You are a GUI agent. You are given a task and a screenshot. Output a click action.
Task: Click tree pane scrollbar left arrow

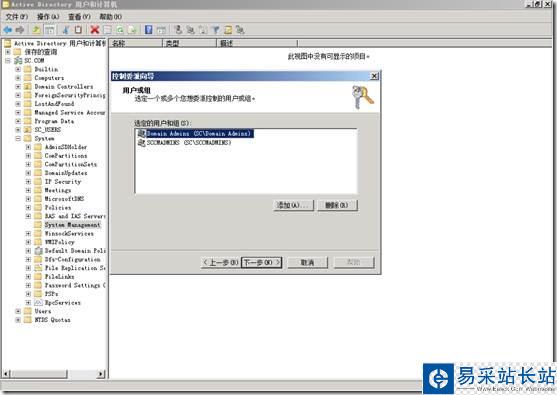[6, 374]
